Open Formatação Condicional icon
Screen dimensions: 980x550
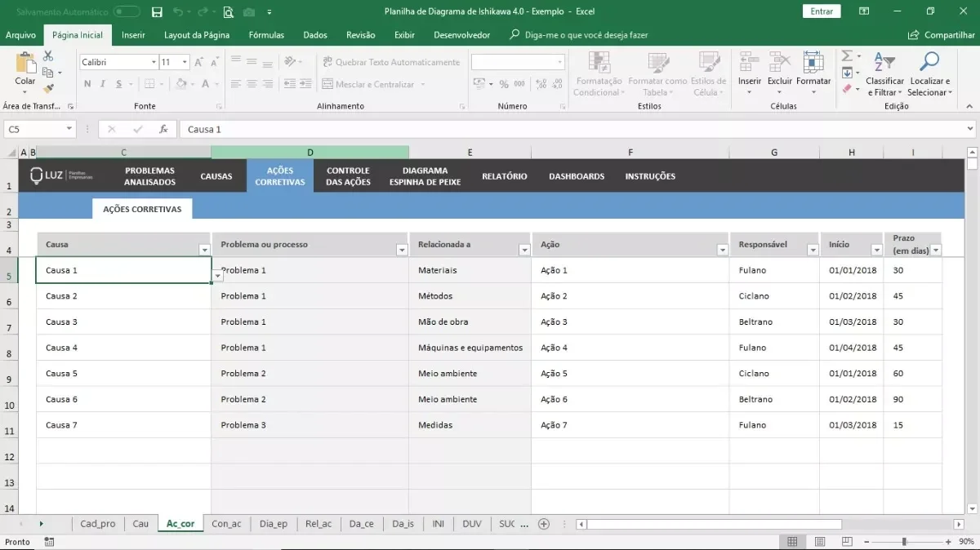(599, 63)
